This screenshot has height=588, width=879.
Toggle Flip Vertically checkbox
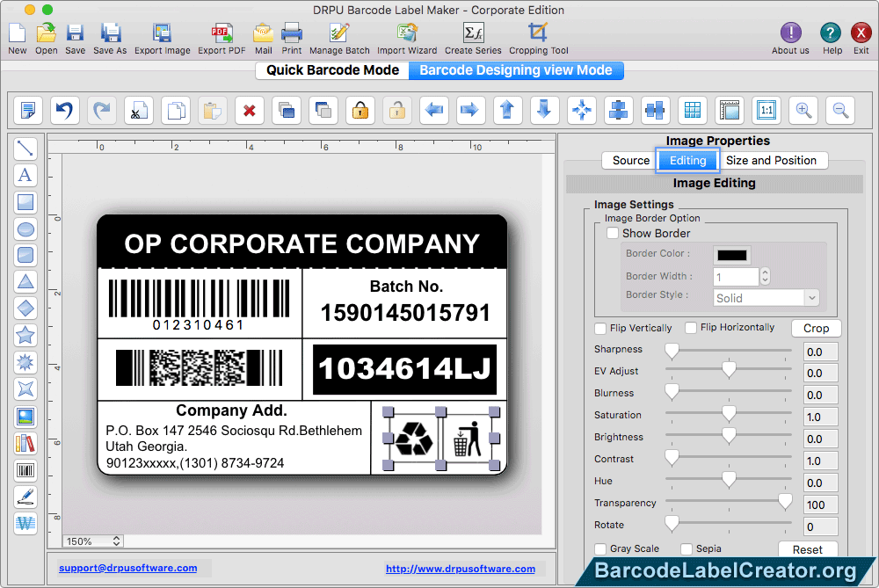[600, 328]
